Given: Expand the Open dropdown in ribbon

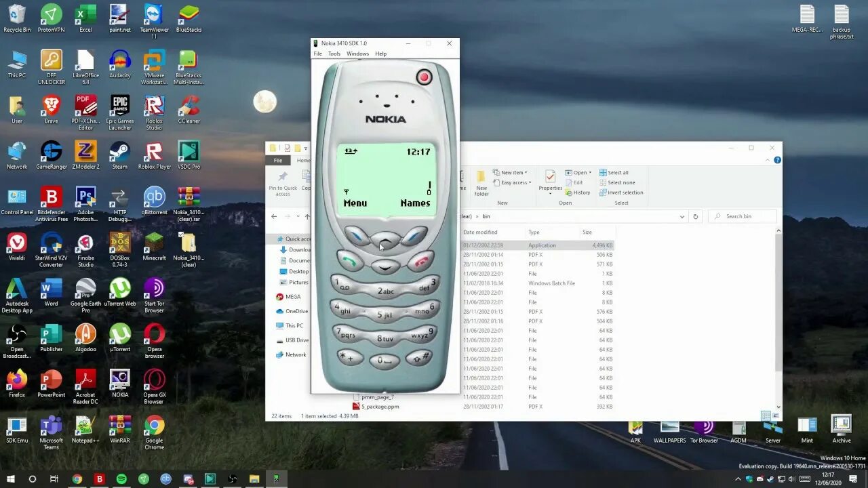Looking at the screenshot, I should (578, 173).
